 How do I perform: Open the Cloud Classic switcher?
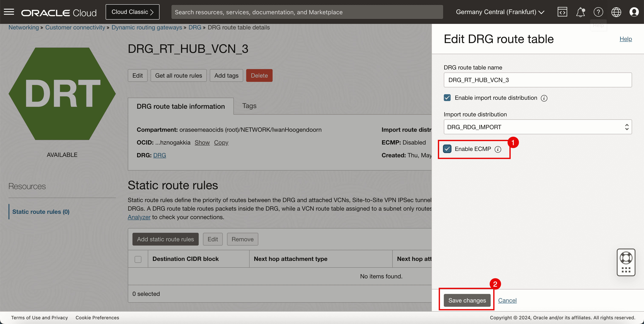[132, 12]
